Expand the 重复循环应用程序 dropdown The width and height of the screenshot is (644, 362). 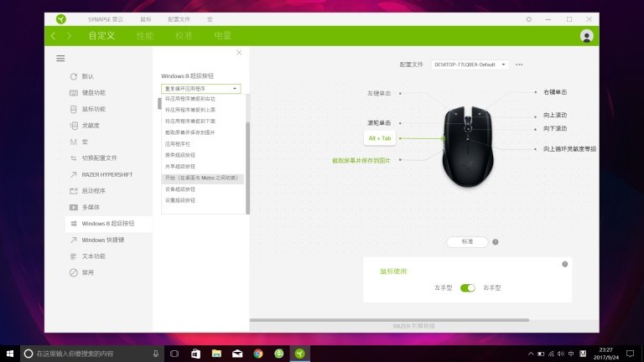pyautogui.click(x=201, y=88)
